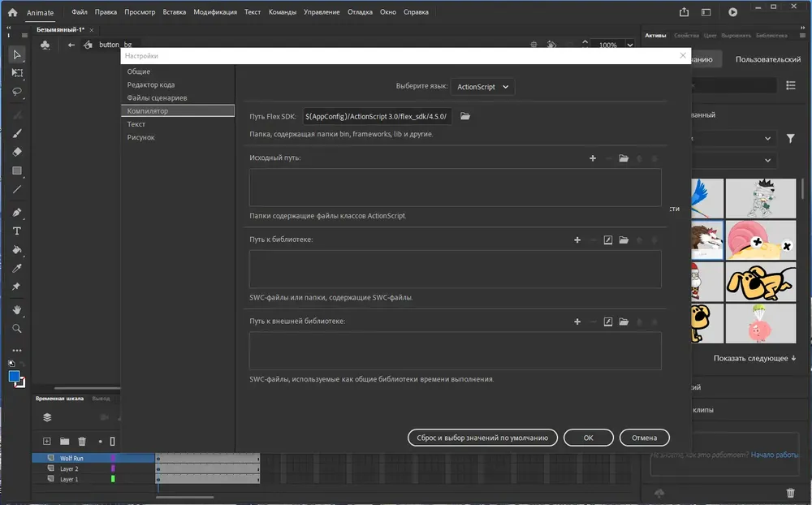Open the Модификация menu

click(x=215, y=12)
